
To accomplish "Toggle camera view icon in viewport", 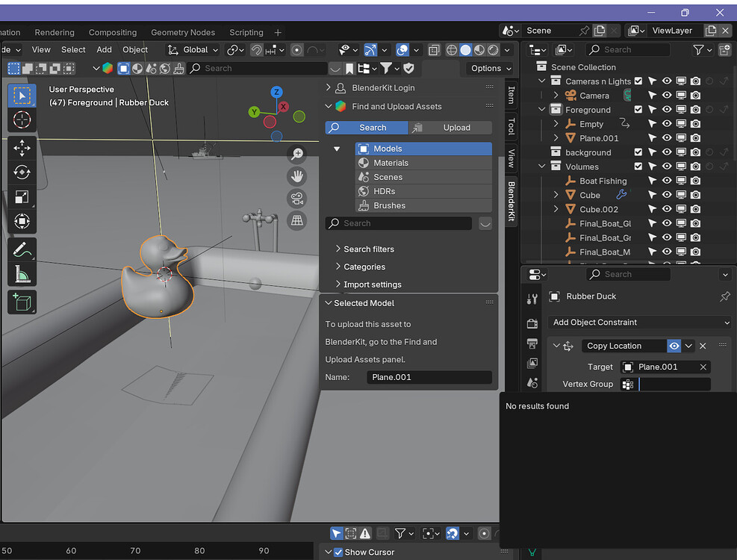I will coord(297,199).
